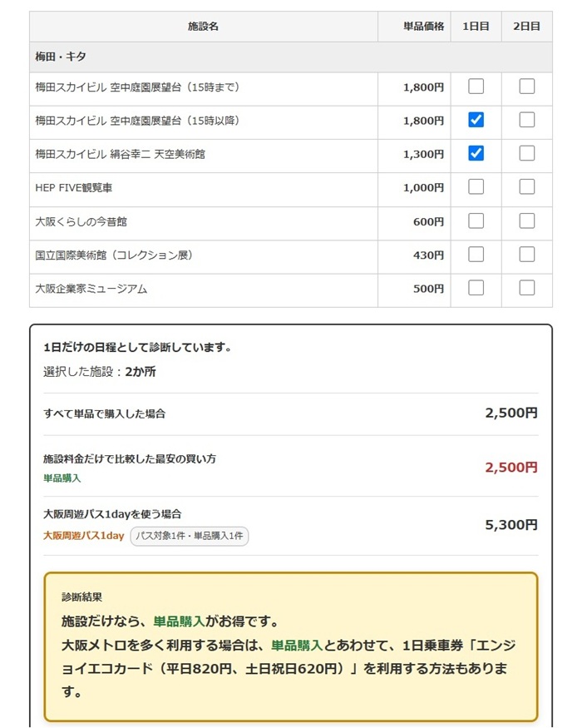Click the 5,300円 pass total
This screenshot has height=728, width=582.
point(511,525)
